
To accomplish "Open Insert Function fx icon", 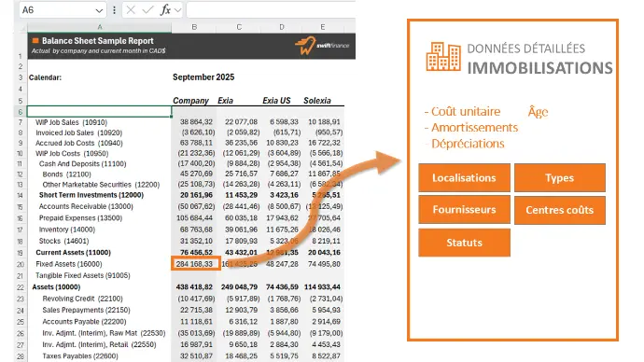I will [x=165, y=10].
